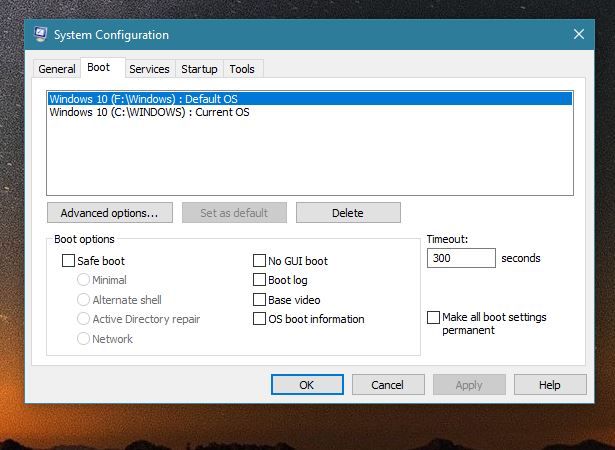Tick the No GUI boot checkbox
This screenshot has height=450, width=615.
[x=259, y=261]
